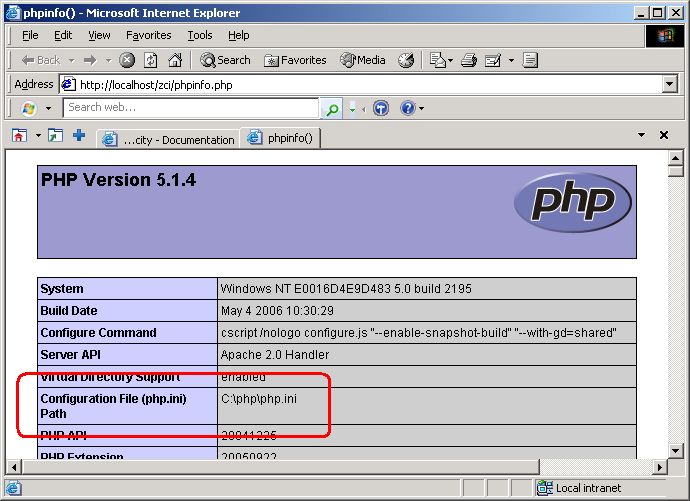Click the PHP logo image

pyautogui.click(x=572, y=202)
